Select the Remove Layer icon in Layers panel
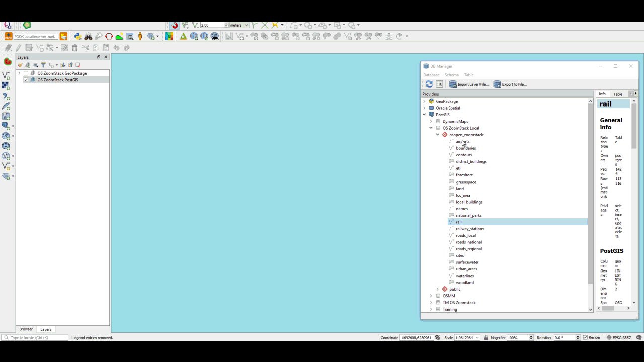Screen dimensions: 644x362 [x=78, y=65]
